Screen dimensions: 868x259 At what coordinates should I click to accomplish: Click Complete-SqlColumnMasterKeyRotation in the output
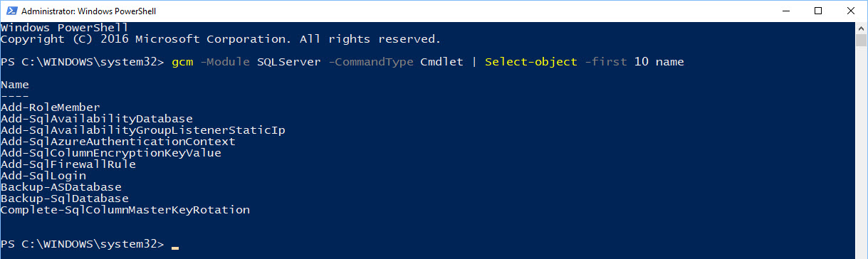[x=125, y=210]
